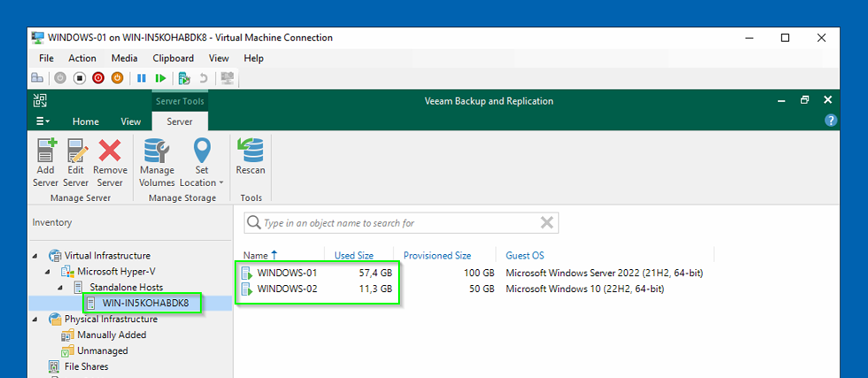
Task: Click the 11,3 GB used size value
Action: (376, 289)
